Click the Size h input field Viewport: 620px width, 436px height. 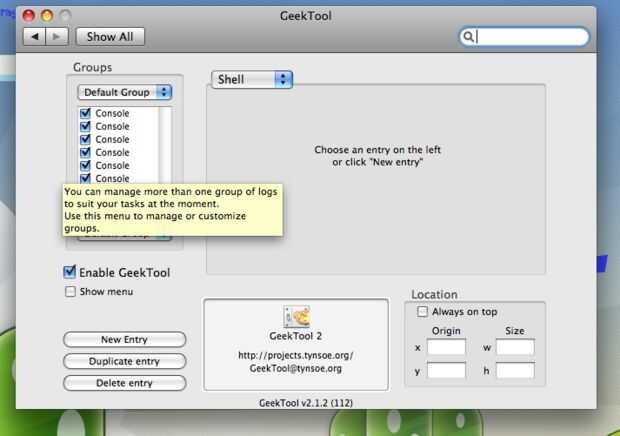click(515, 371)
